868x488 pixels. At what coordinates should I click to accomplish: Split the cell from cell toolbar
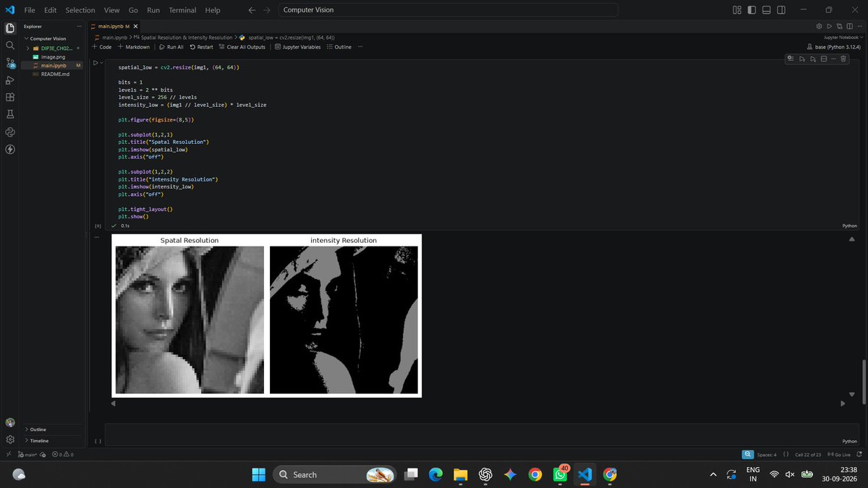tap(823, 59)
